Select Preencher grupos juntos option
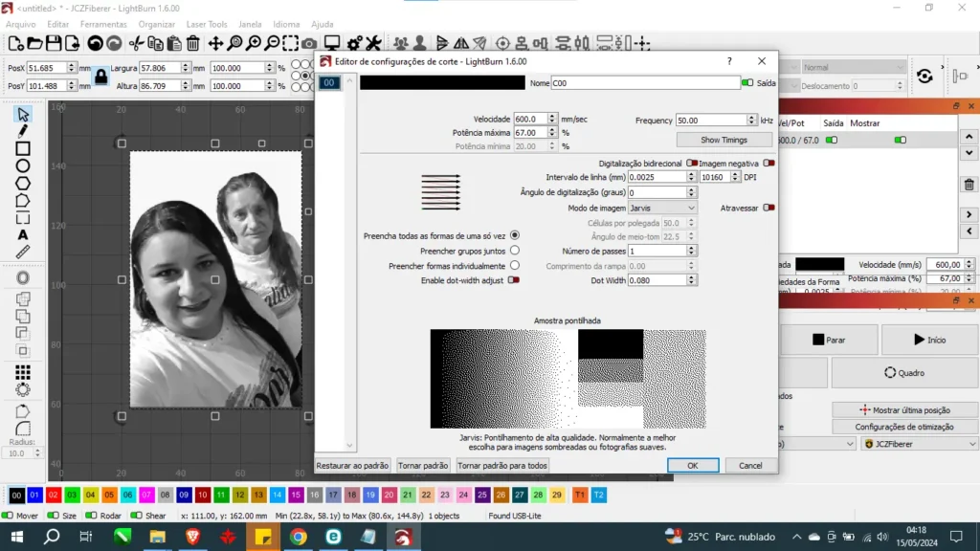Image resolution: width=980 pixels, height=551 pixels. coord(515,251)
